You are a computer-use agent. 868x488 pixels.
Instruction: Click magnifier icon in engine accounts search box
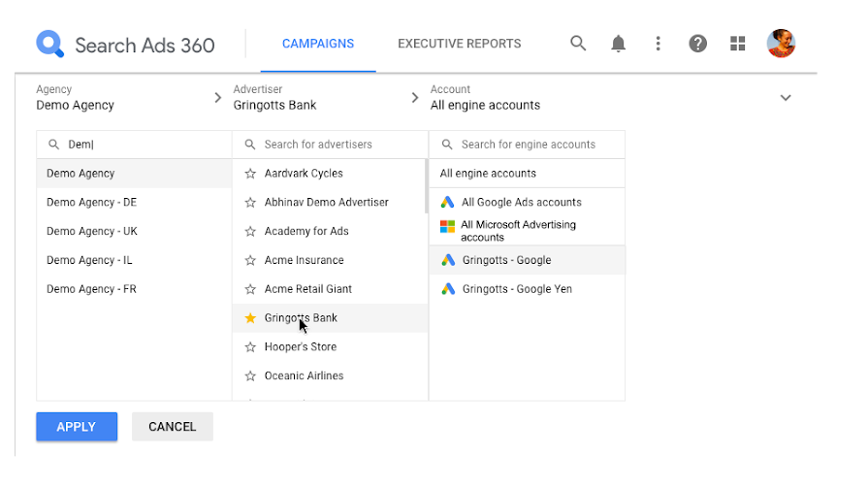[x=447, y=145]
